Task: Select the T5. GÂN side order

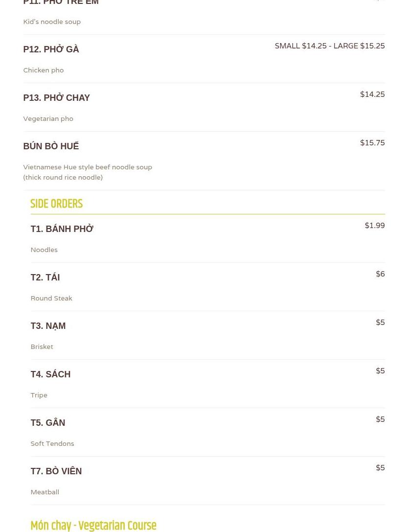Action: click(x=47, y=423)
